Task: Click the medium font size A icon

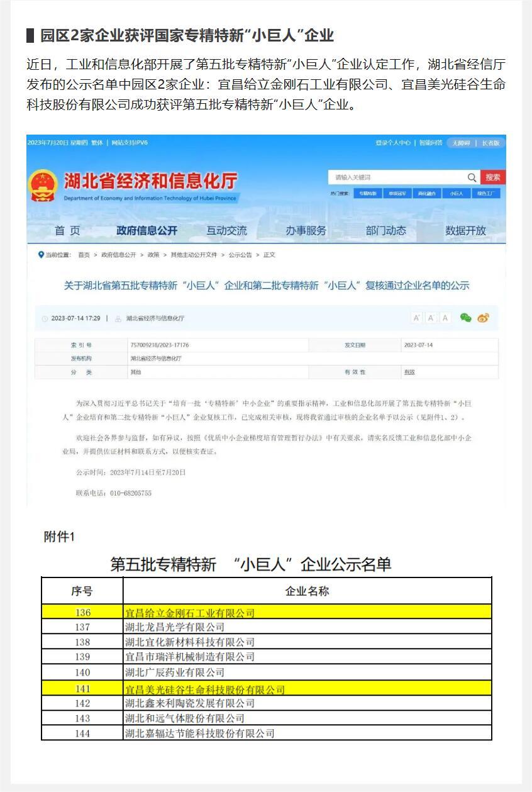Action: tap(431, 318)
